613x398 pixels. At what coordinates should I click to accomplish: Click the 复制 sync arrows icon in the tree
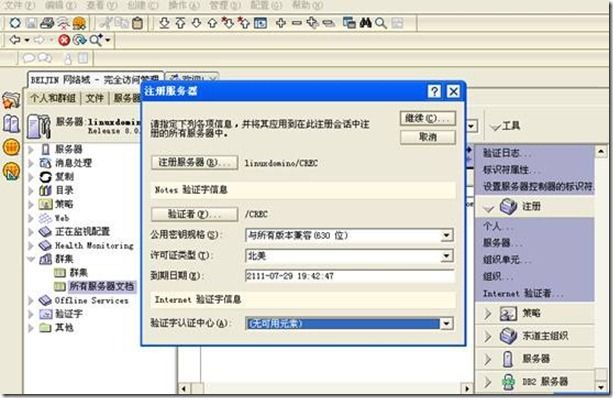(45, 177)
